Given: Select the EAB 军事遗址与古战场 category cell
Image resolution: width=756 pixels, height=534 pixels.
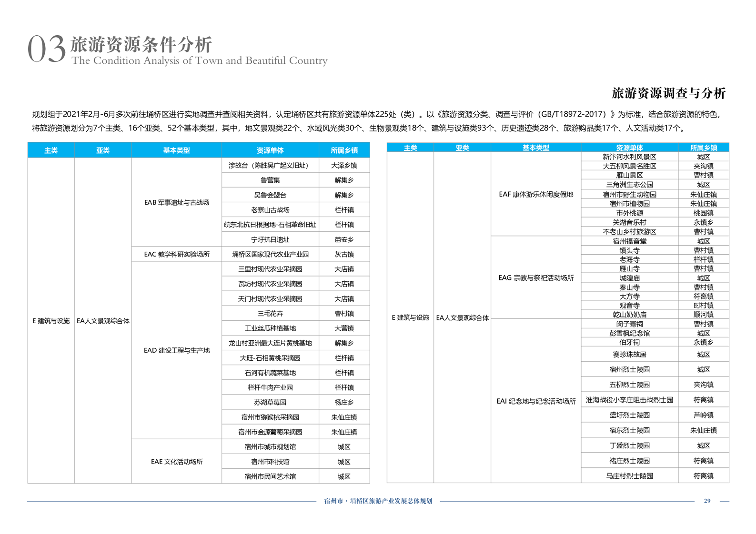Looking at the screenshot, I should [x=176, y=202].
